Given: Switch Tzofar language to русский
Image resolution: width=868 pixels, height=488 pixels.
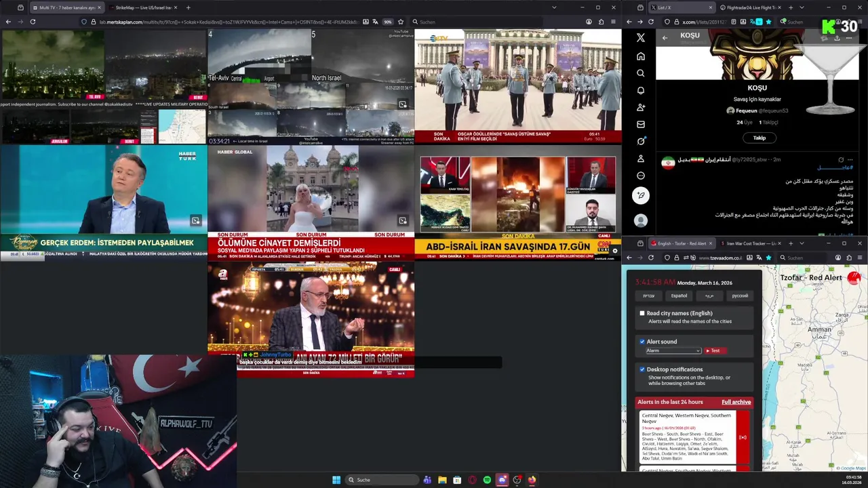Looking at the screenshot, I should (740, 296).
